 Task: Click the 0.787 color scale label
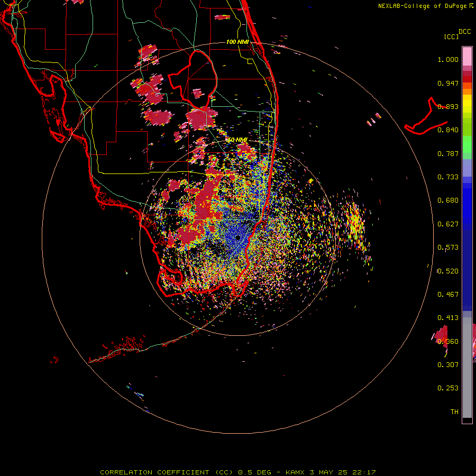[448, 153]
